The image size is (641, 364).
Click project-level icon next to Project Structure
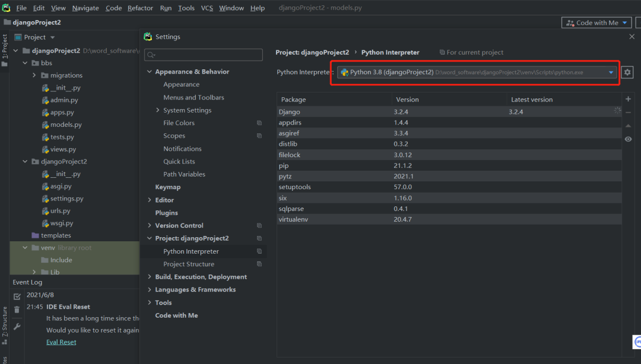(x=259, y=264)
